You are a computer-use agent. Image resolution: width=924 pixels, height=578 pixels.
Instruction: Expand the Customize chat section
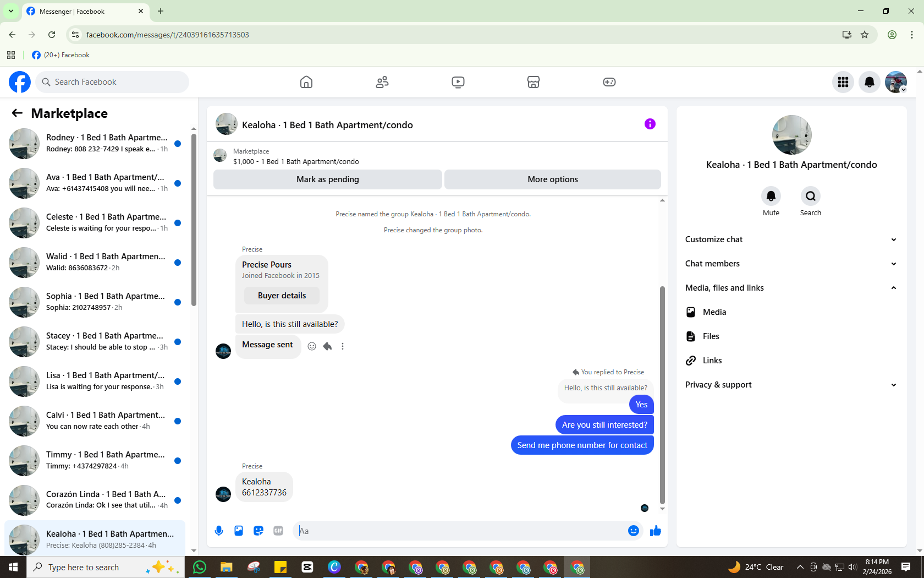pyautogui.click(x=791, y=239)
